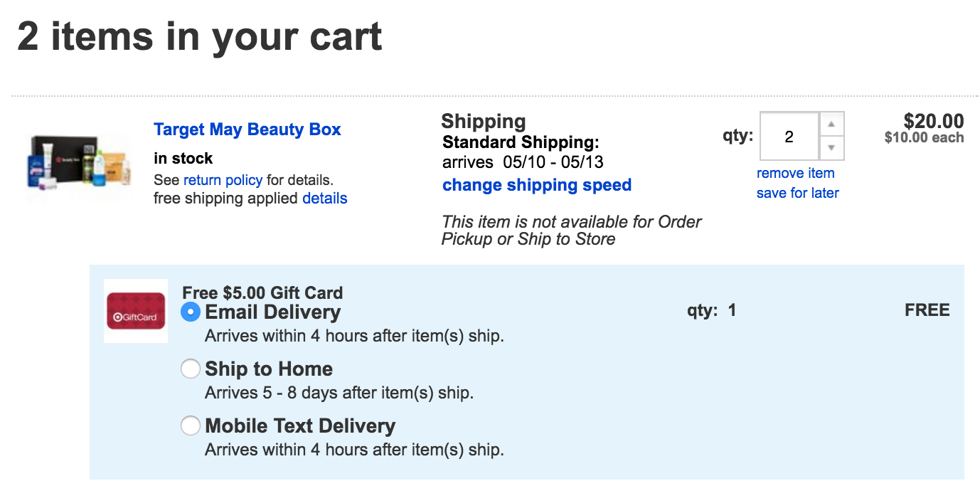Select Mobile Text Delivery radio button
Screen dimensions: 980x491
(x=191, y=426)
